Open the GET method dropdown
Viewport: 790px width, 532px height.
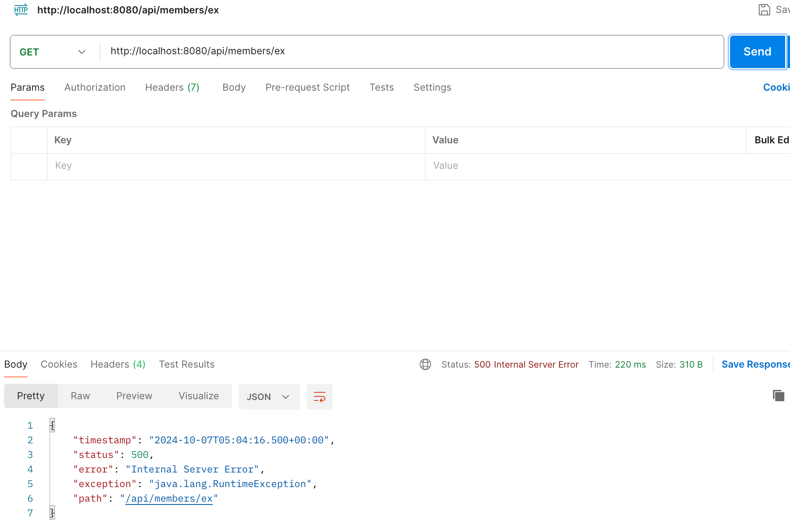coord(53,52)
